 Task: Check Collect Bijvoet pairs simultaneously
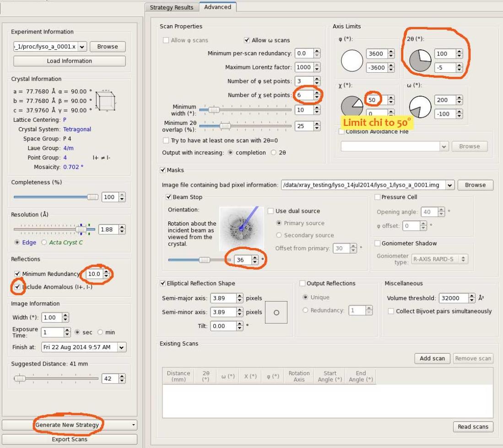tap(391, 311)
